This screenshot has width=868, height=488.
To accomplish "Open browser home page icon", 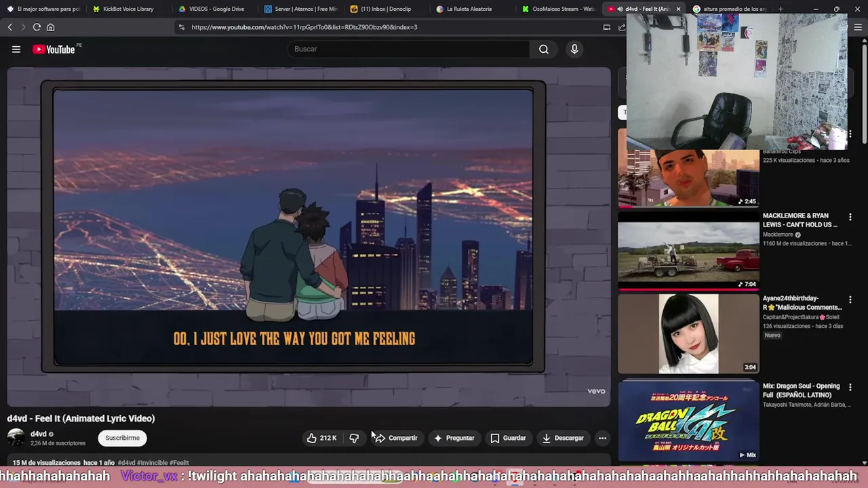I will point(50,27).
